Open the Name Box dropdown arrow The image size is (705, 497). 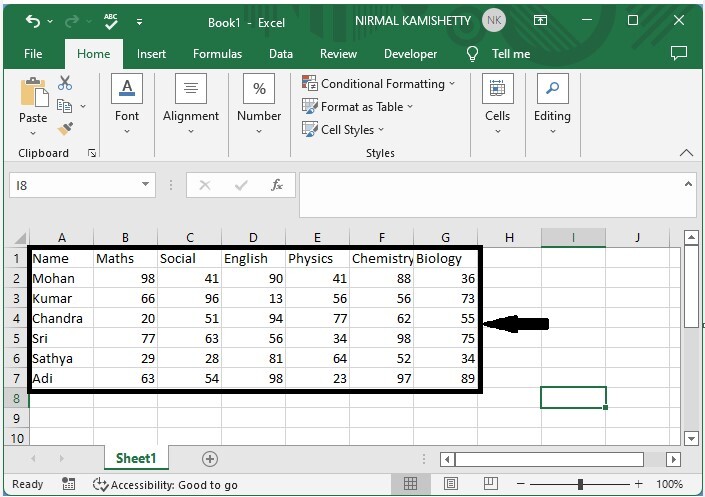(x=146, y=185)
